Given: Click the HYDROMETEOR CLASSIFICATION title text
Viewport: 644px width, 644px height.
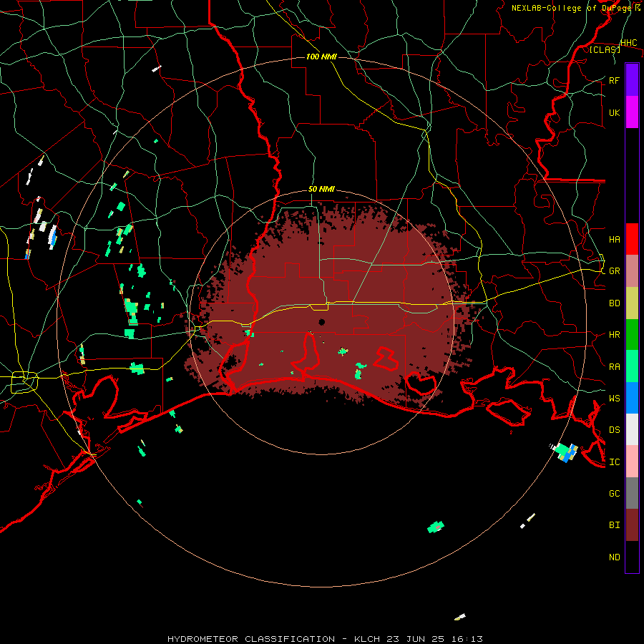Looking at the screenshot, I should point(251,639).
